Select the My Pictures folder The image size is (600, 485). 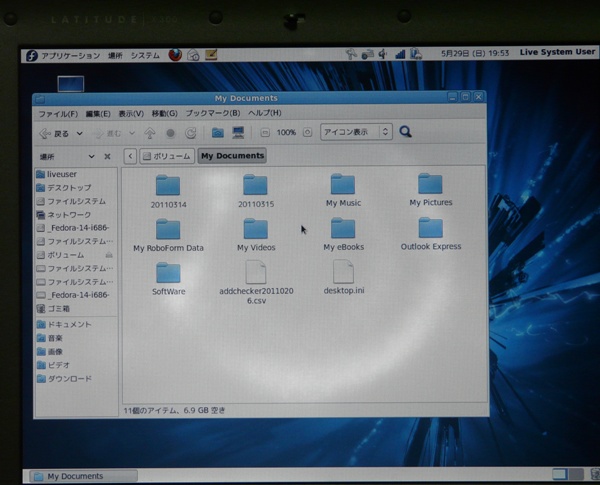click(430, 188)
